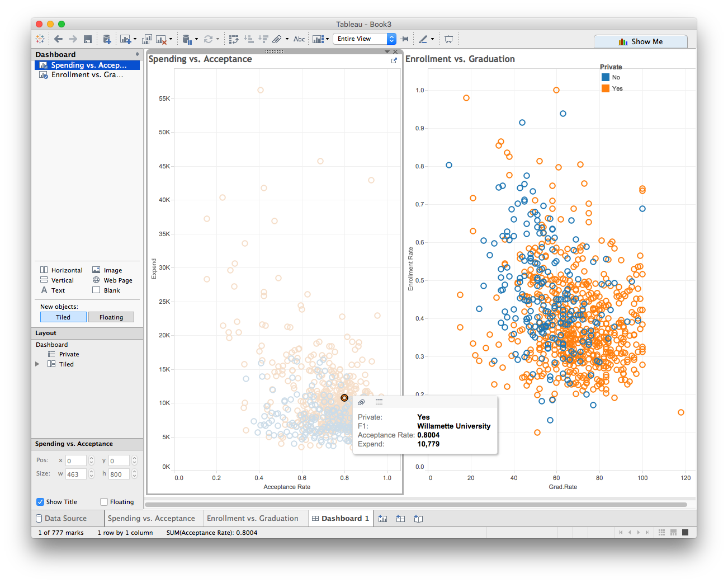
Task: Click new story tab icon at bottom
Action: click(418, 519)
